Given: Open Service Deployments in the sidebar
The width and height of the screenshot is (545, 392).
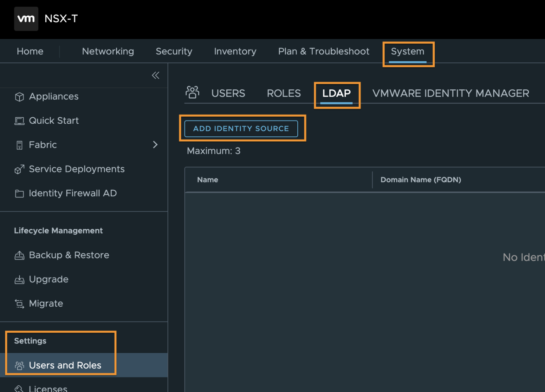Looking at the screenshot, I should click(x=77, y=169).
